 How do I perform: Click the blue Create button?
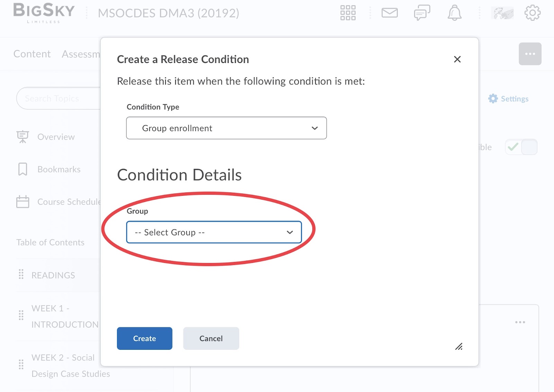(x=145, y=338)
